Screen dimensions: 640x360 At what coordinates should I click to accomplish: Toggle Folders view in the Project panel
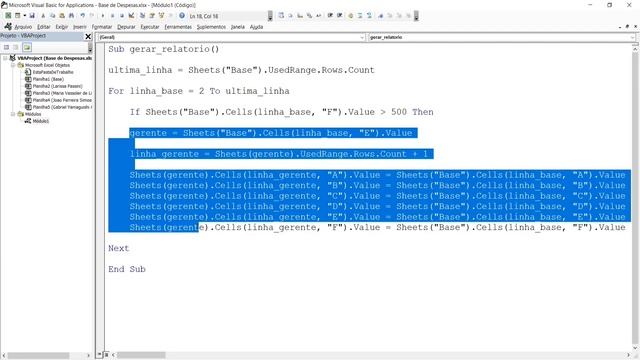(x=27, y=47)
